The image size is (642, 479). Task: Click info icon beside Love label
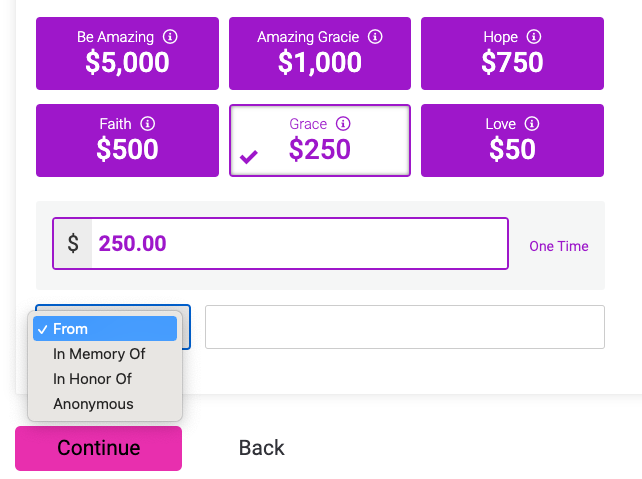click(532, 124)
